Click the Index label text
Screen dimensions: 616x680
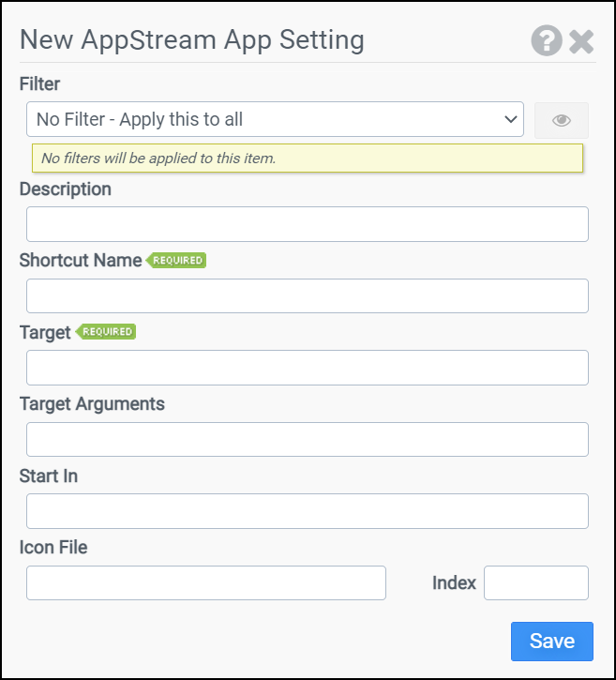pos(454,583)
